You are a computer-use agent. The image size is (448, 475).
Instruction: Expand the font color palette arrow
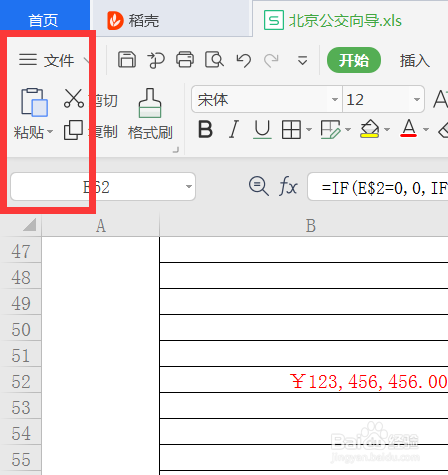click(x=426, y=129)
